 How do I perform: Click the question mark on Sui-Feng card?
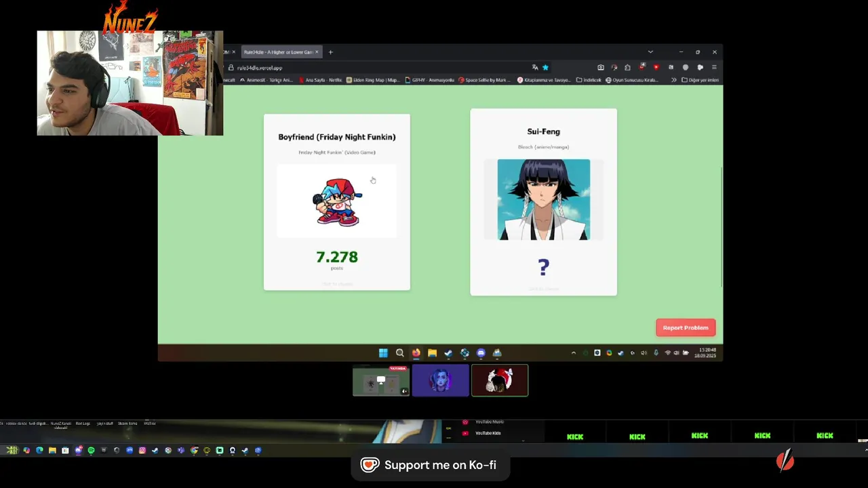[544, 268]
